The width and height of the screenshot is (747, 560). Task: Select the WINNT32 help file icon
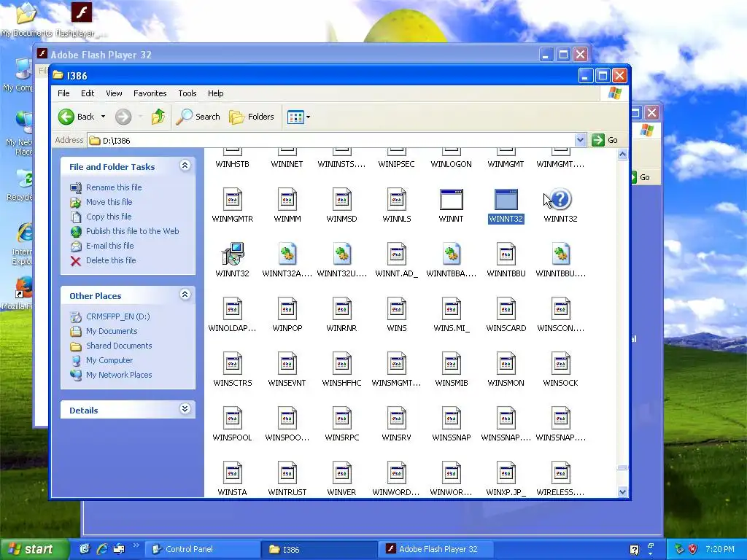pos(560,199)
